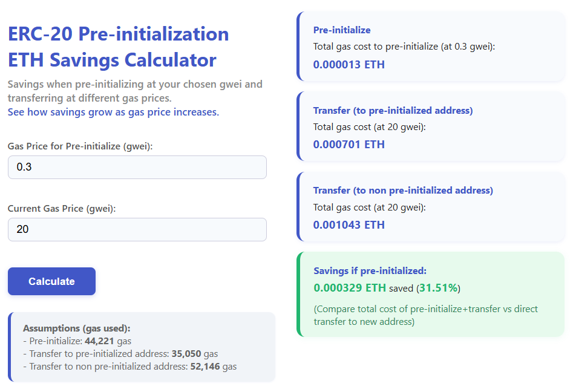
Task: Click the 0.000701 ETH transfer cost
Action: 349,144
